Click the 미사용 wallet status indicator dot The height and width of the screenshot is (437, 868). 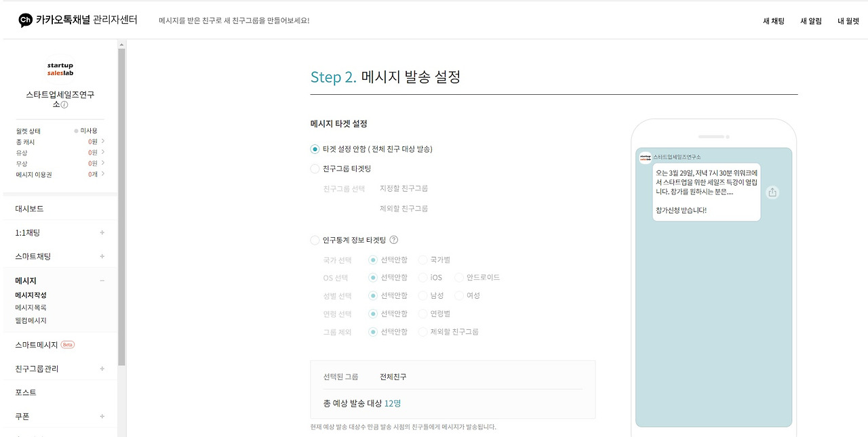coord(76,131)
